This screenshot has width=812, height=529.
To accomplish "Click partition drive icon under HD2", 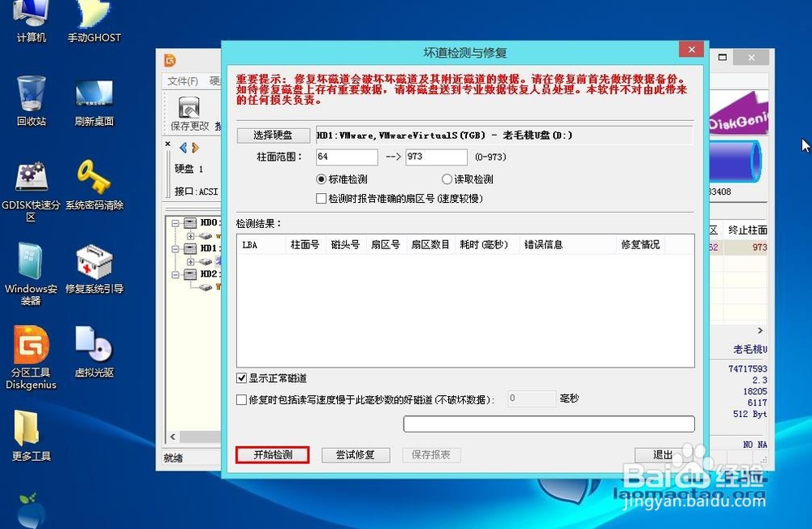I will click(x=205, y=286).
